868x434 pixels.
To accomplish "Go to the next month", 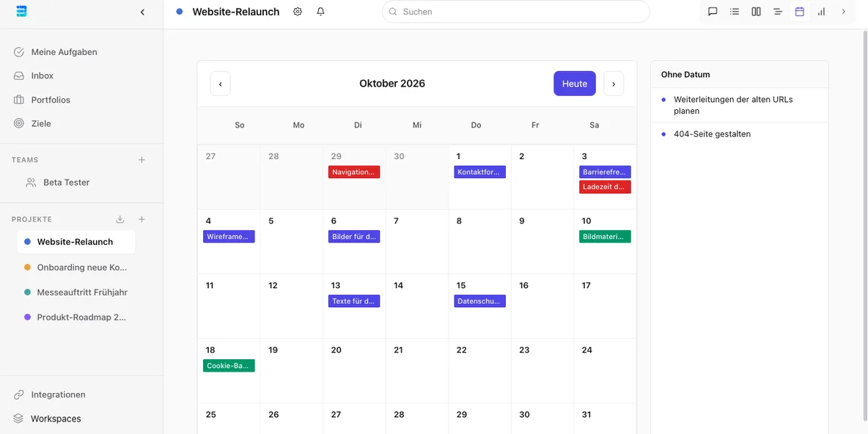I will pyautogui.click(x=614, y=84).
